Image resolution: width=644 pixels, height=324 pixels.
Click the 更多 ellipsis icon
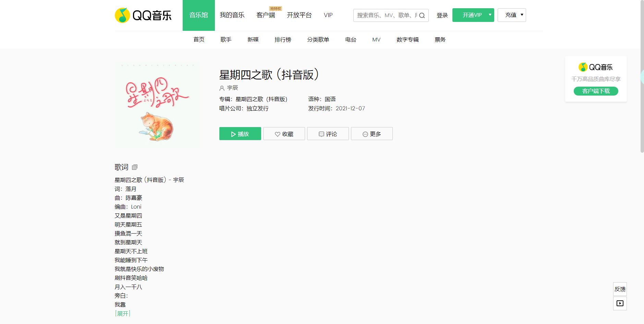(x=365, y=134)
